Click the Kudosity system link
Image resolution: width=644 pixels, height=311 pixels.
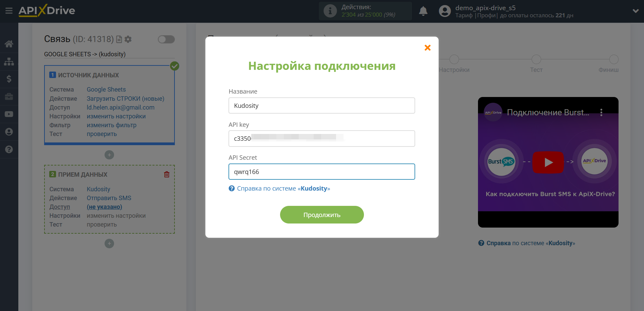click(98, 189)
